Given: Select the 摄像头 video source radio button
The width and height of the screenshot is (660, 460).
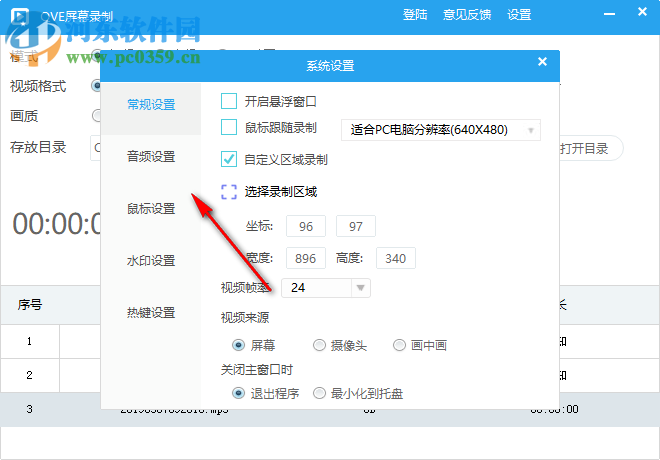Looking at the screenshot, I should pos(319,346).
